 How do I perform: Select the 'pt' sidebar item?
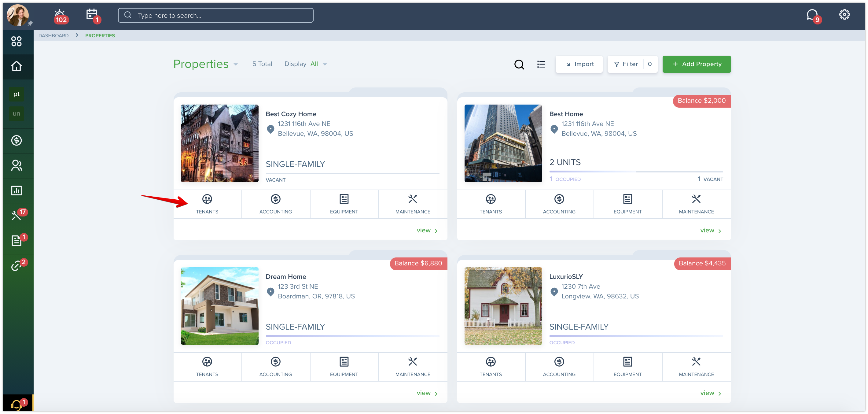17,94
